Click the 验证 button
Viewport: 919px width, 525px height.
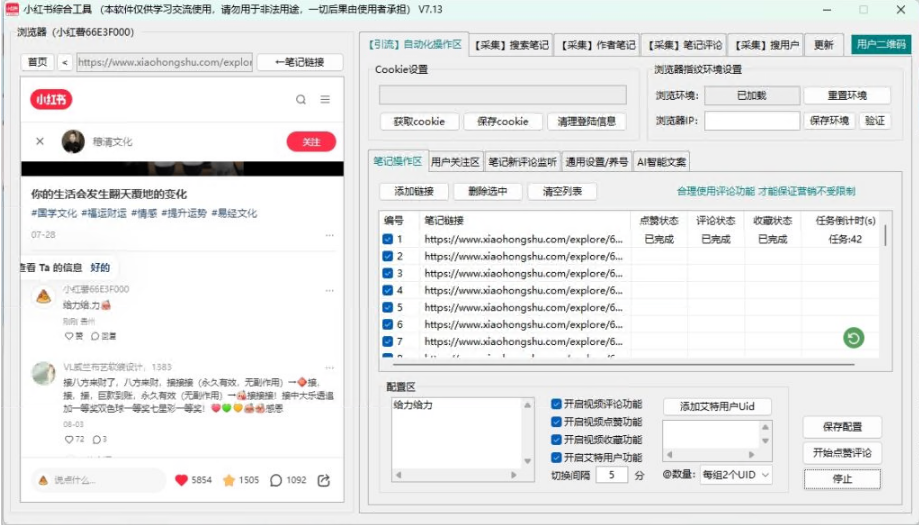(x=874, y=121)
